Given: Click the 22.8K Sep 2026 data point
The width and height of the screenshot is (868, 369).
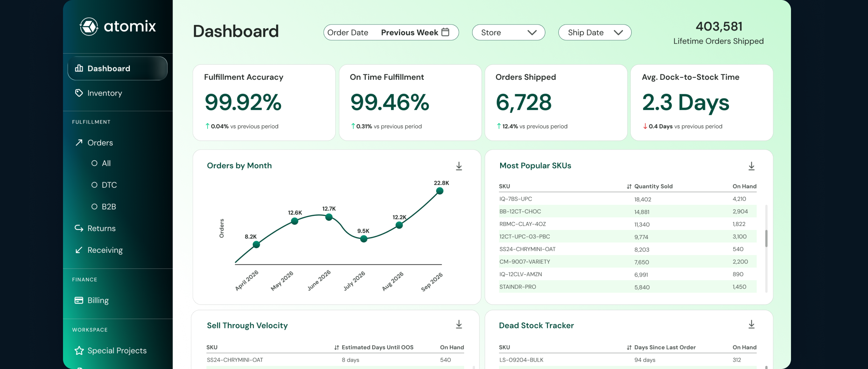Looking at the screenshot, I should coord(440,191).
